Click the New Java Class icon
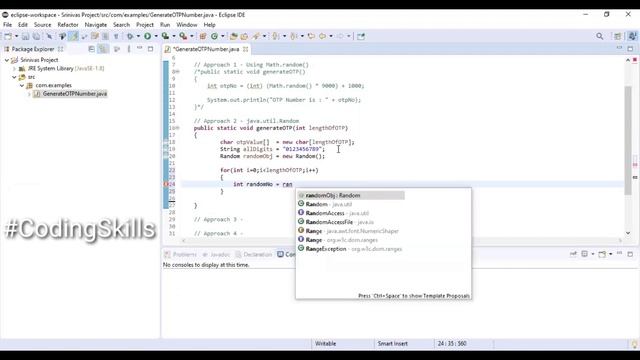 (214, 36)
